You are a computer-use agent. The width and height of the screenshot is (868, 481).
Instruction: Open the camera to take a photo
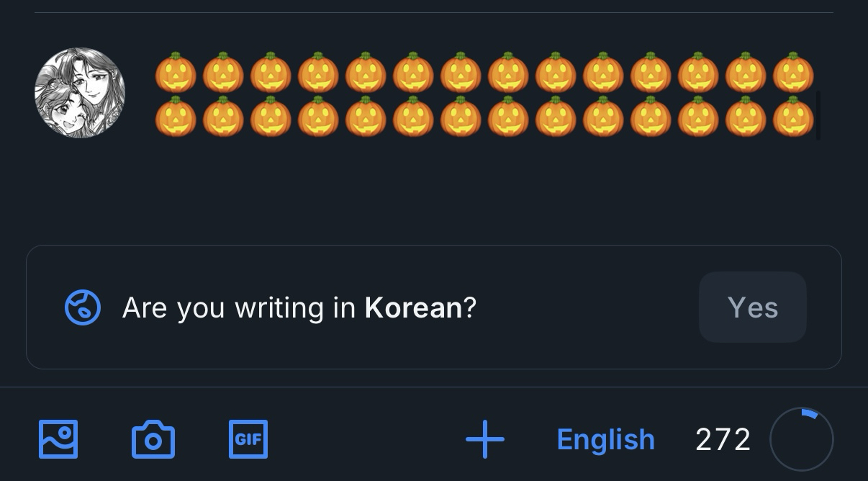tap(153, 439)
